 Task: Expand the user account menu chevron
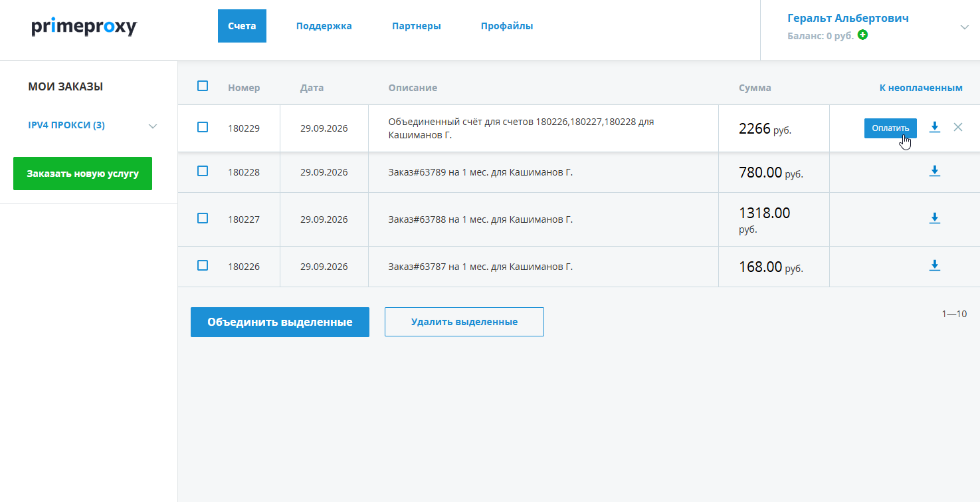(965, 27)
